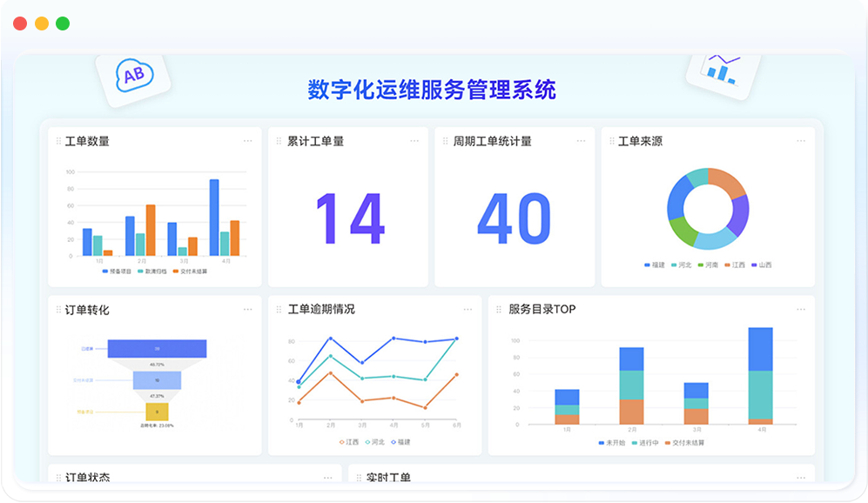Click drag handle icon of 工单数量 card
Screen dimensions: 868x503
pos(58,142)
